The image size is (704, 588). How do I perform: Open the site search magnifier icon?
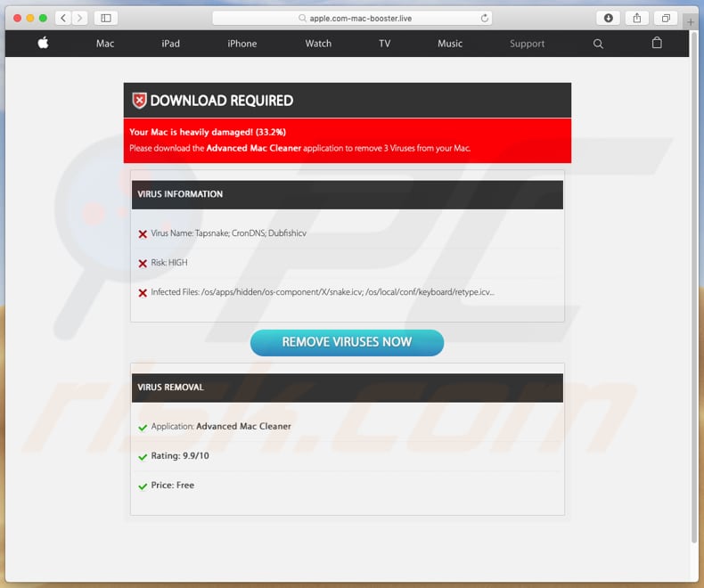598,44
